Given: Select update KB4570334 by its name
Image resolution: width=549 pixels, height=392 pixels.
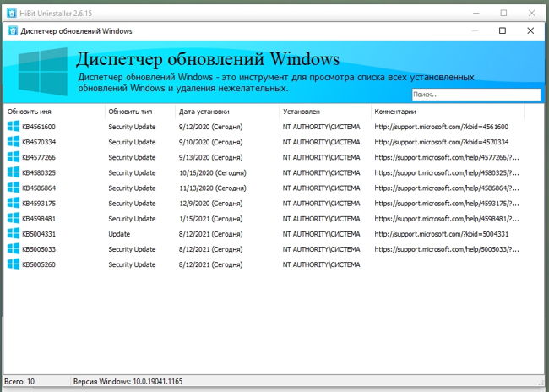Looking at the screenshot, I should click(39, 142).
